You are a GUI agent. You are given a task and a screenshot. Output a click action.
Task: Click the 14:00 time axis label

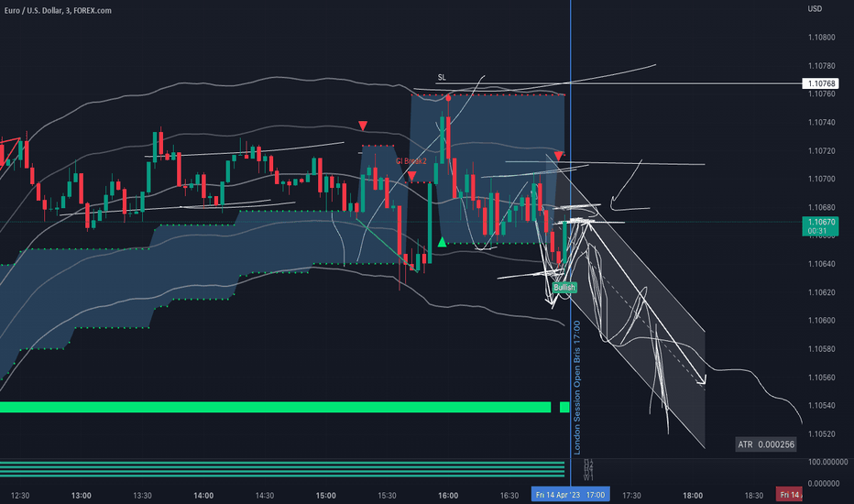203,495
